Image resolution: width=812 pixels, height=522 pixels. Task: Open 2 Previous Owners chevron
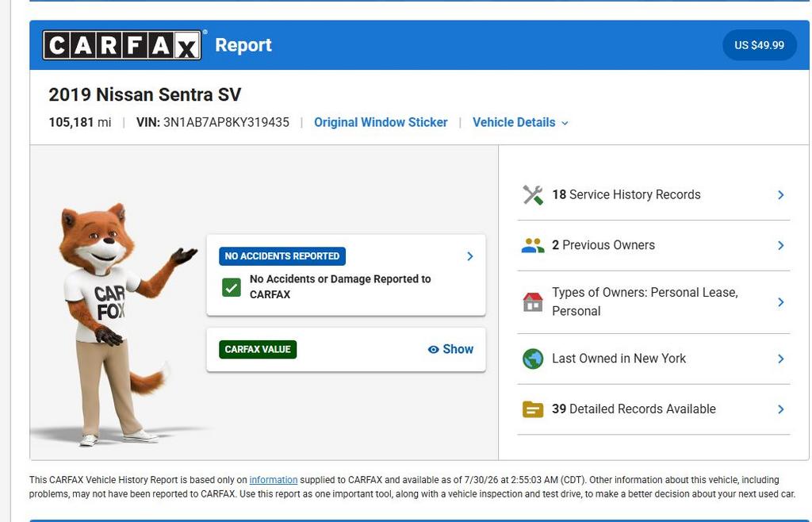pyautogui.click(x=780, y=245)
